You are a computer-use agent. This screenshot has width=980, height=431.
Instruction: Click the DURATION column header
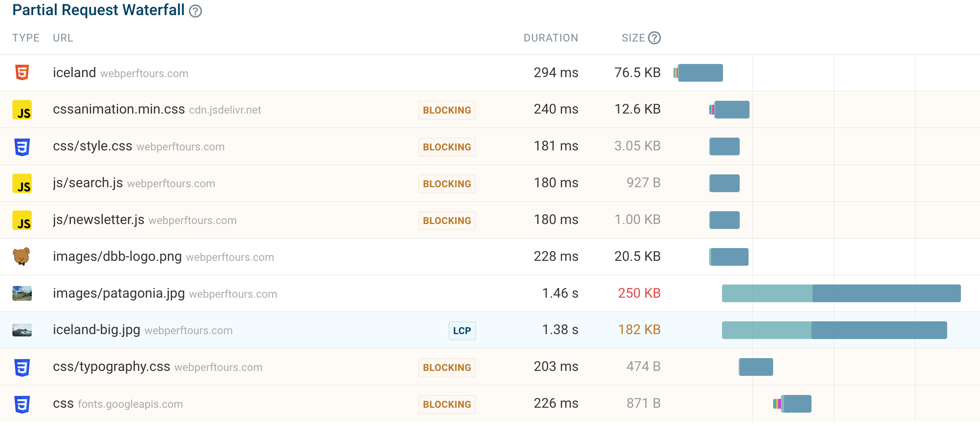(550, 38)
